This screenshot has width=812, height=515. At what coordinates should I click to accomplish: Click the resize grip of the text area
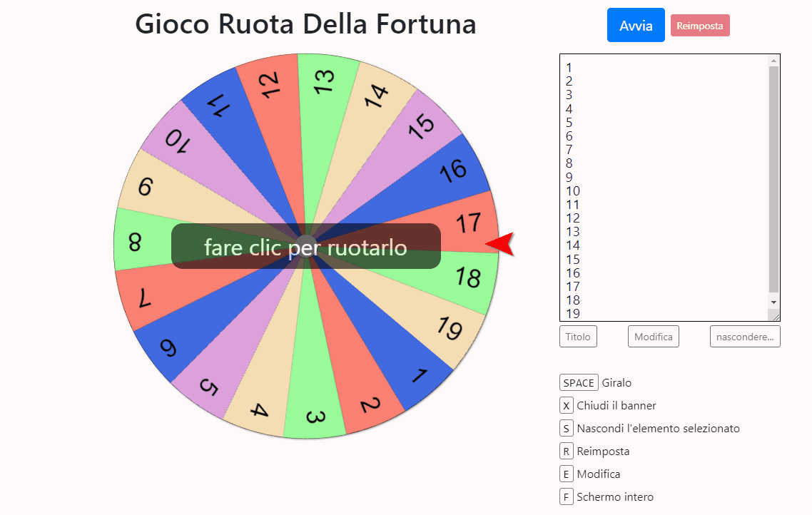[x=773, y=315]
